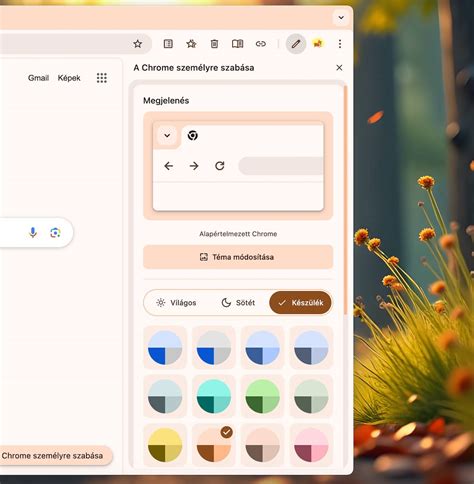Choose the default blue and grey color swatch
Viewport: 474px width, 484px height.
pos(165,348)
